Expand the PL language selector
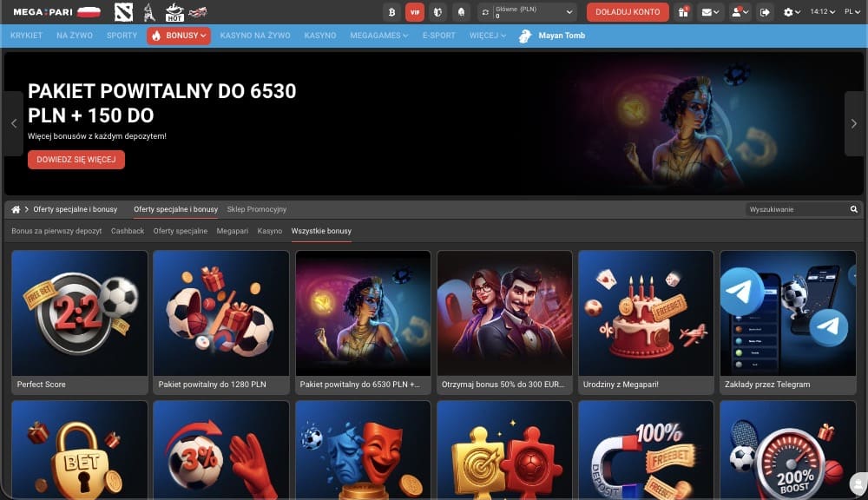868x500 pixels. [x=852, y=12]
